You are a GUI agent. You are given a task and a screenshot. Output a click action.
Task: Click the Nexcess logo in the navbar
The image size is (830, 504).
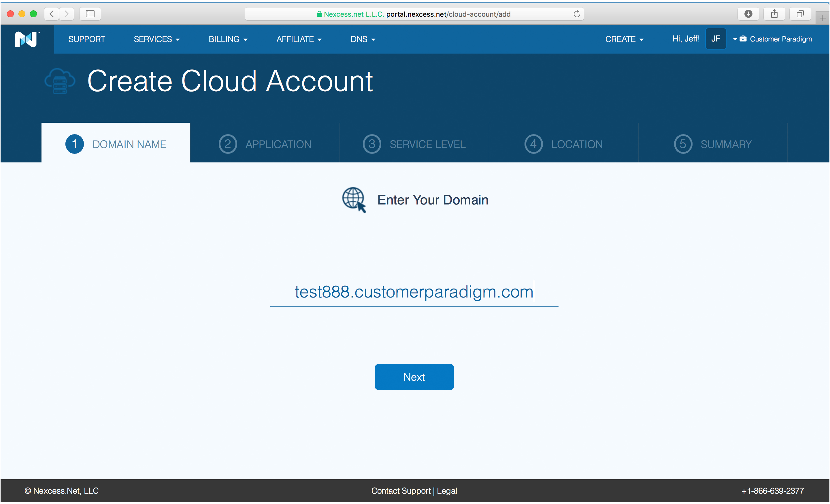tap(27, 39)
